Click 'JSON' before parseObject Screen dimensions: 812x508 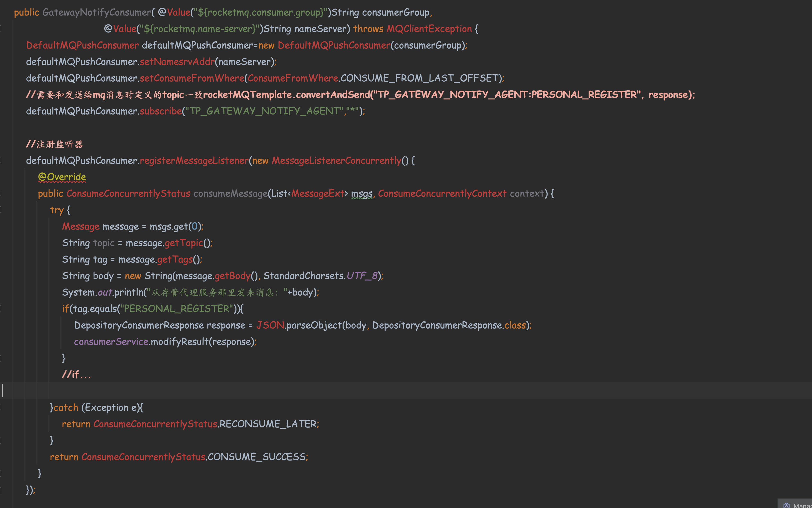click(x=270, y=326)
